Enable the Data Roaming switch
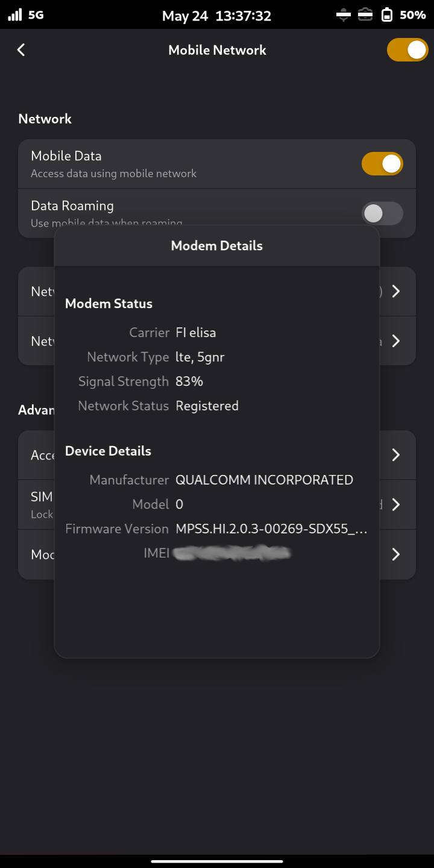 point(382,213)
